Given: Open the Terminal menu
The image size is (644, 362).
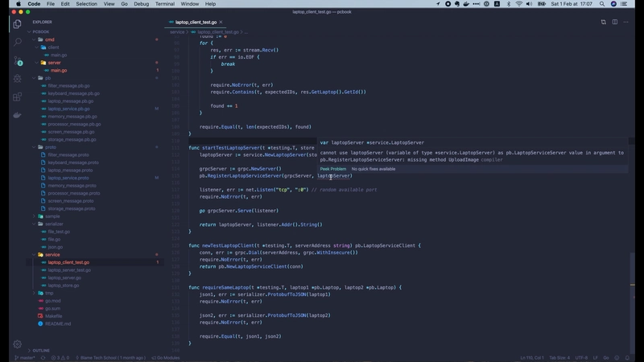Looking at the screenshot, I should coord(165,4).
